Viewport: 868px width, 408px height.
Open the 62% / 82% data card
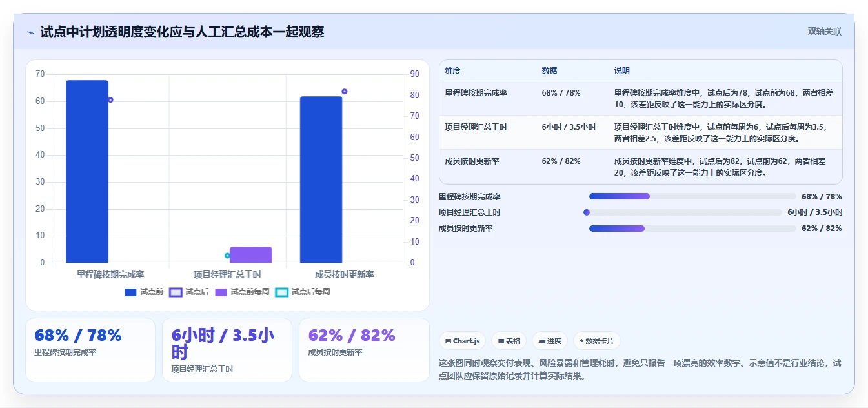tap(364, 349)
